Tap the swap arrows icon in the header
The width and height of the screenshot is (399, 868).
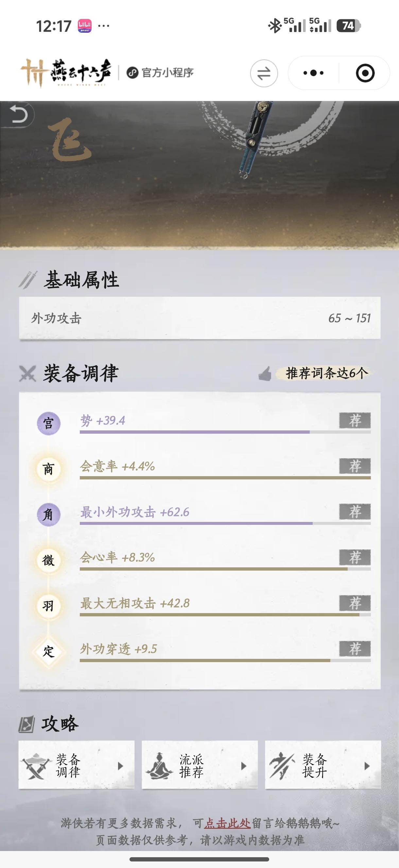point(264,73)
